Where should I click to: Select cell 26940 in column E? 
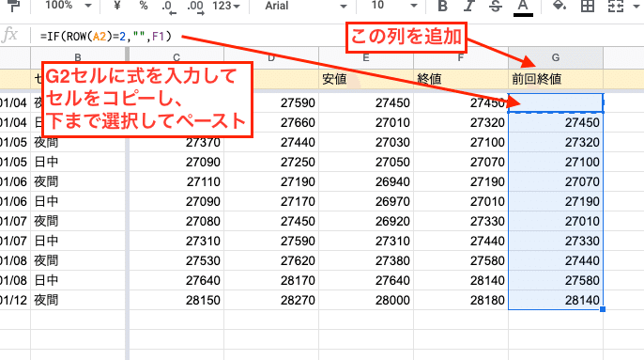click(x=365, y=181)
